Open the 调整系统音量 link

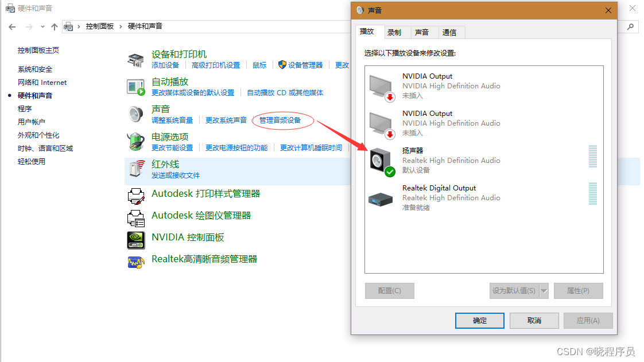point(172,120)
